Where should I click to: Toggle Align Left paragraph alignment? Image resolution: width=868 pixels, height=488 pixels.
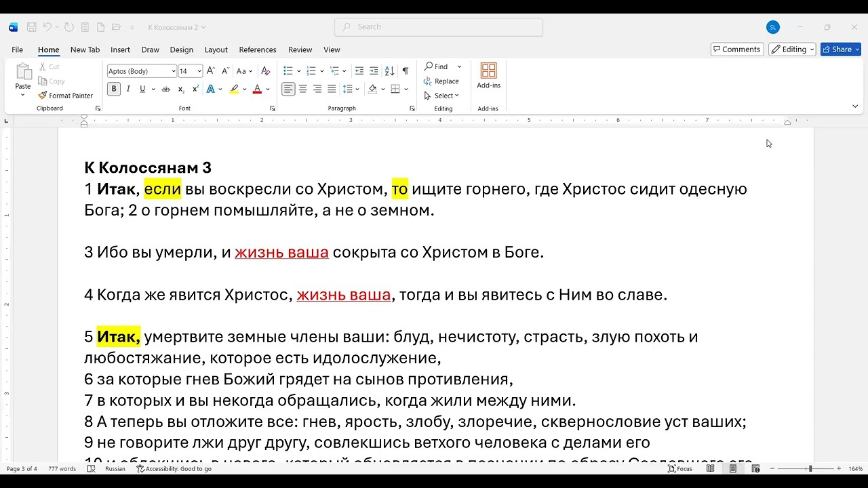[288, 89]
